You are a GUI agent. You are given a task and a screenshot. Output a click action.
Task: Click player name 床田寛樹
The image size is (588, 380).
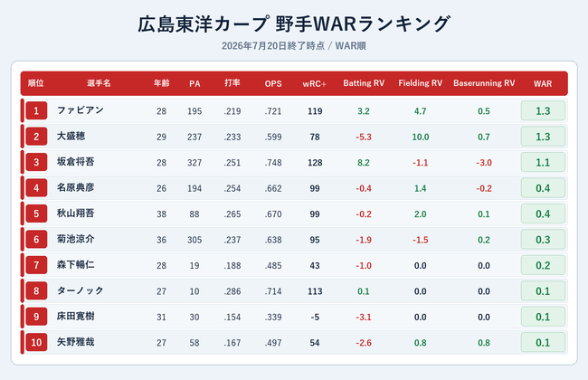[75, 317]
